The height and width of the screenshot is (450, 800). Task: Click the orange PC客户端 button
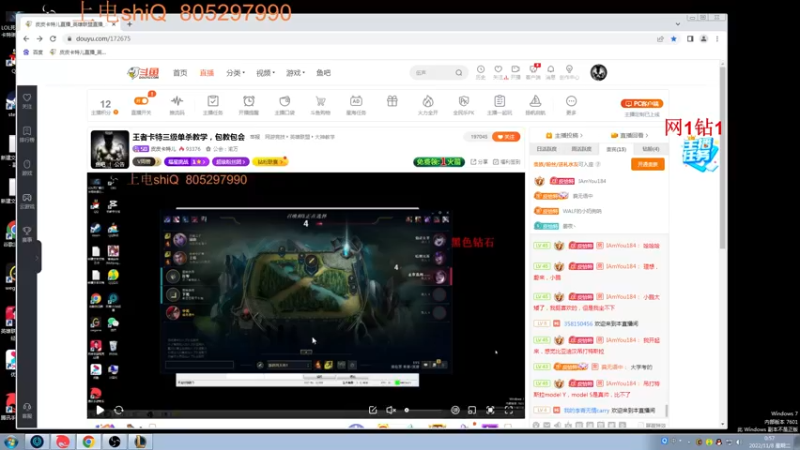[642, 104]
